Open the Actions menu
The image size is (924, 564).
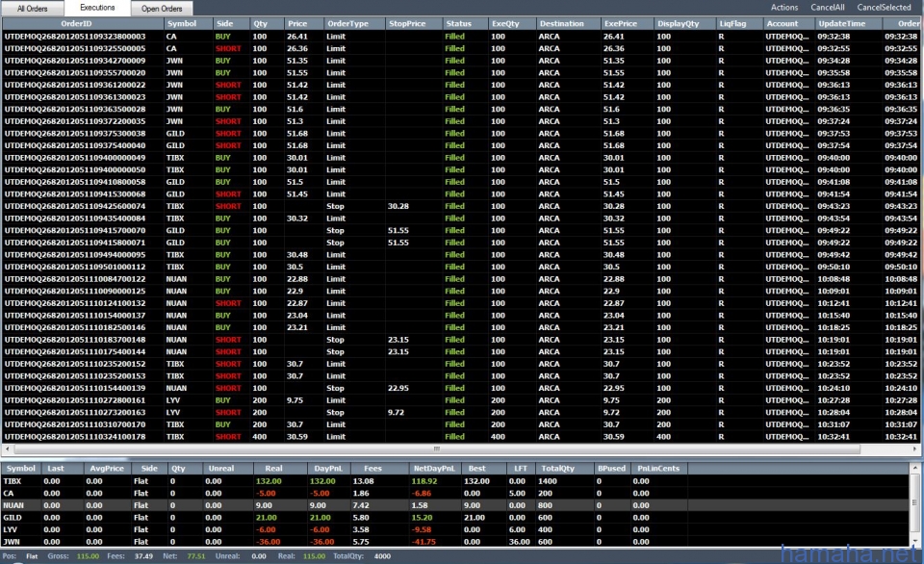point(784,8)
